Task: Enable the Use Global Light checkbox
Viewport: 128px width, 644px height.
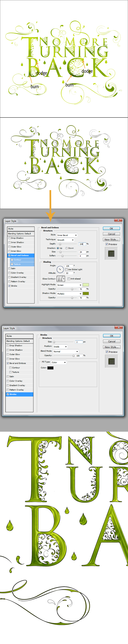Action: tap(66, 270)
